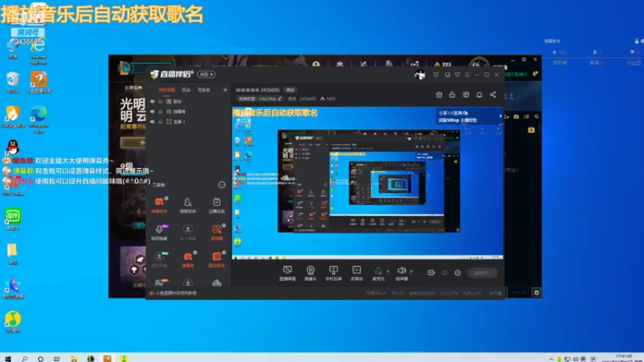Add a multimedia source (多媒体)
The image size is (644, 362).
click(x=357, y=273)
